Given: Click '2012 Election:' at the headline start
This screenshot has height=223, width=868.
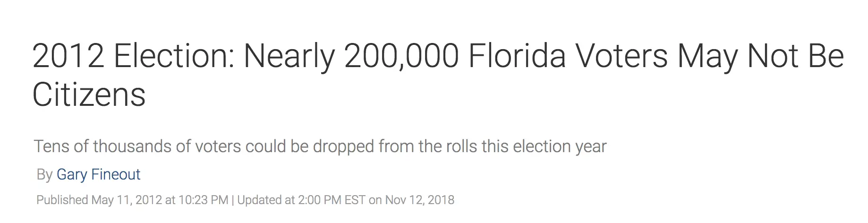Looking at the screenshot, I should point(134,56).
